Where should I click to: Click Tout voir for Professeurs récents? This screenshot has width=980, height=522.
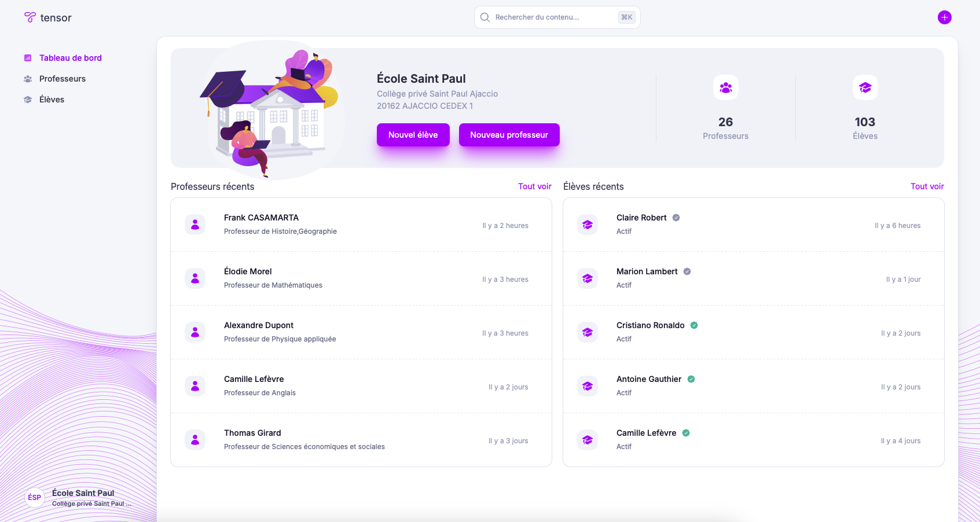(534, 186)
